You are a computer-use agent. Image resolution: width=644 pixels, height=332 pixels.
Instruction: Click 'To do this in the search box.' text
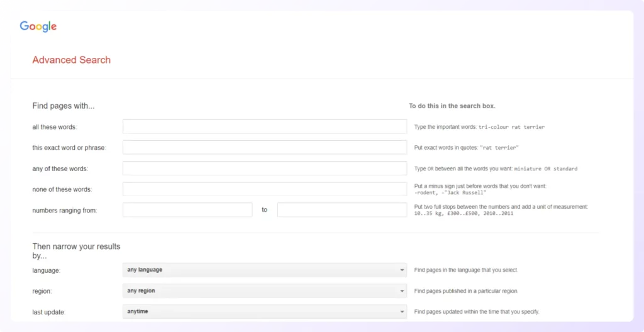[452, 106]
